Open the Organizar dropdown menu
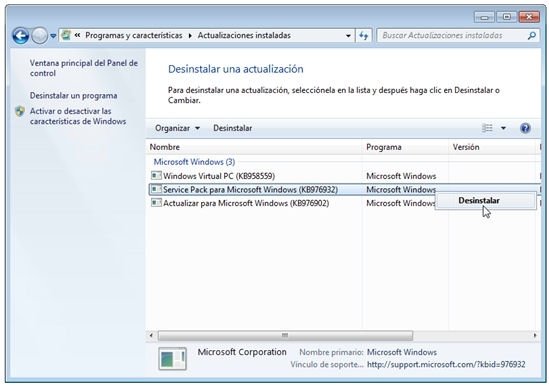Viewport: 549px width, 386px height. 177,128
